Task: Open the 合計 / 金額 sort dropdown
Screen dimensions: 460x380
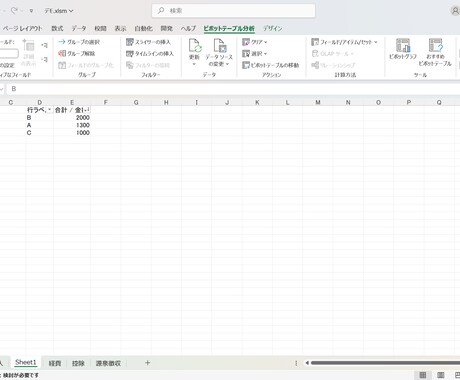Action: click(87, 110)
